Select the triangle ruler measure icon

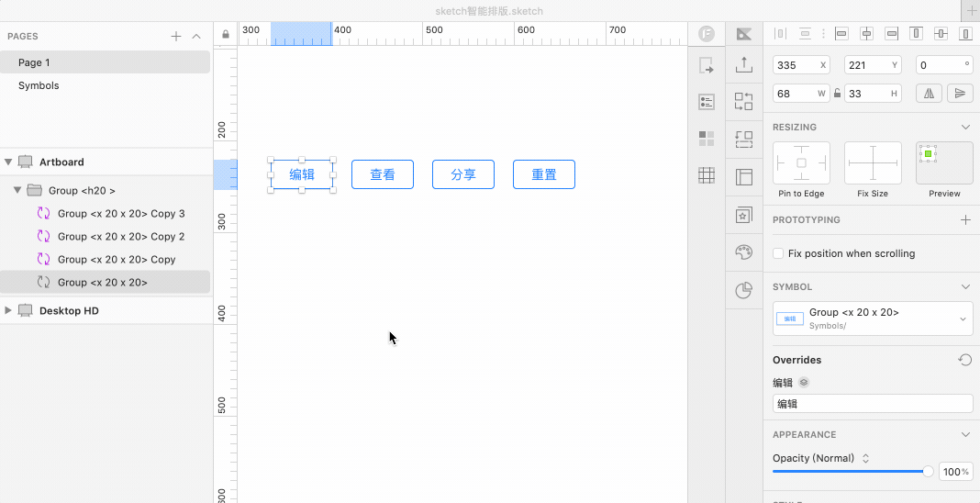click(744, 34)
